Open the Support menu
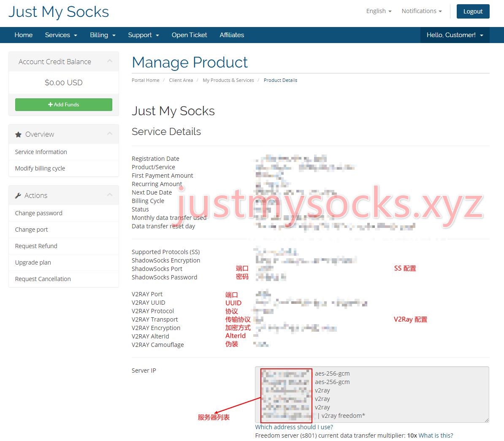The width and height of the screenshot is (504, 441). (x=144, y=35)
